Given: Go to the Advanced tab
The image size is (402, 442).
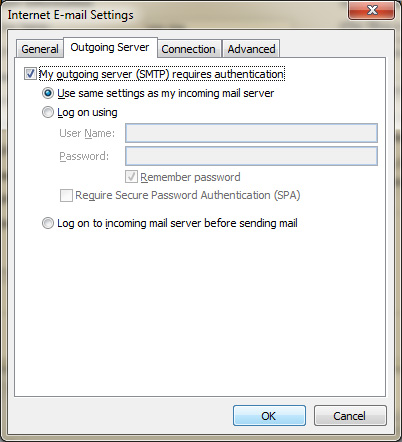Looking at the screenshot, I should tap(251, 49).
